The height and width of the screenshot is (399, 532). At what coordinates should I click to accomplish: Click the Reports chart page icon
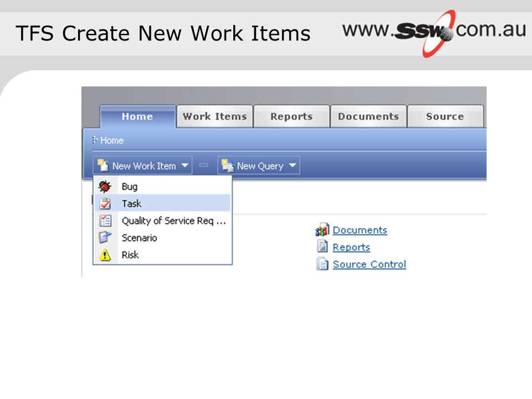pyautogui.click(x=323, y=246)
